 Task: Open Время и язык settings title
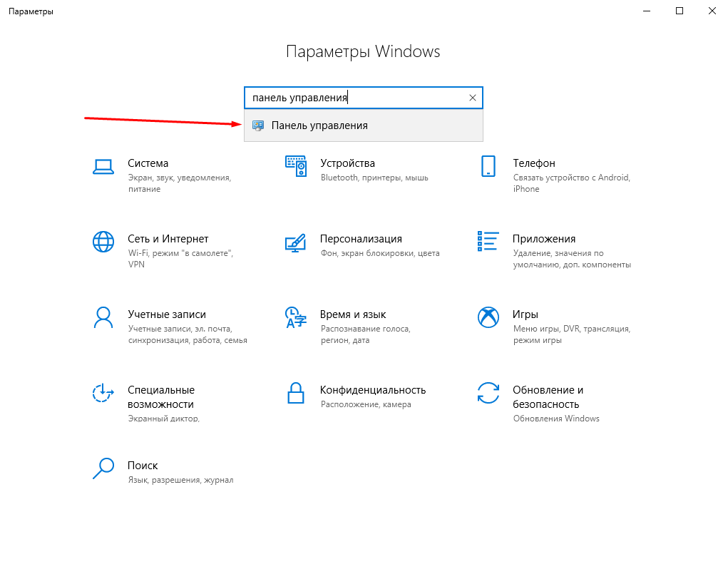pos(353,314)
